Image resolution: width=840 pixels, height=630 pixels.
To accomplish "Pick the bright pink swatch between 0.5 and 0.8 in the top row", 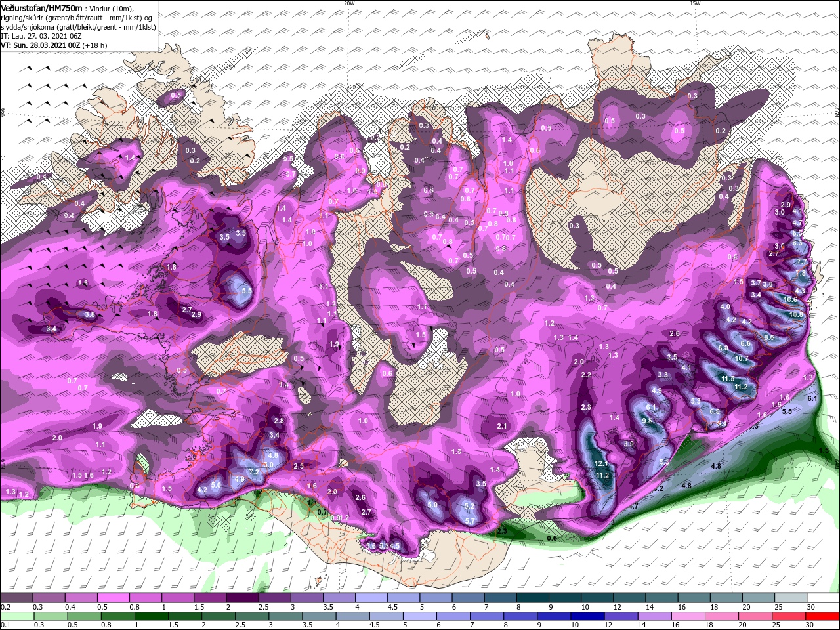I will pyautogui.click(x=113, y=598).
